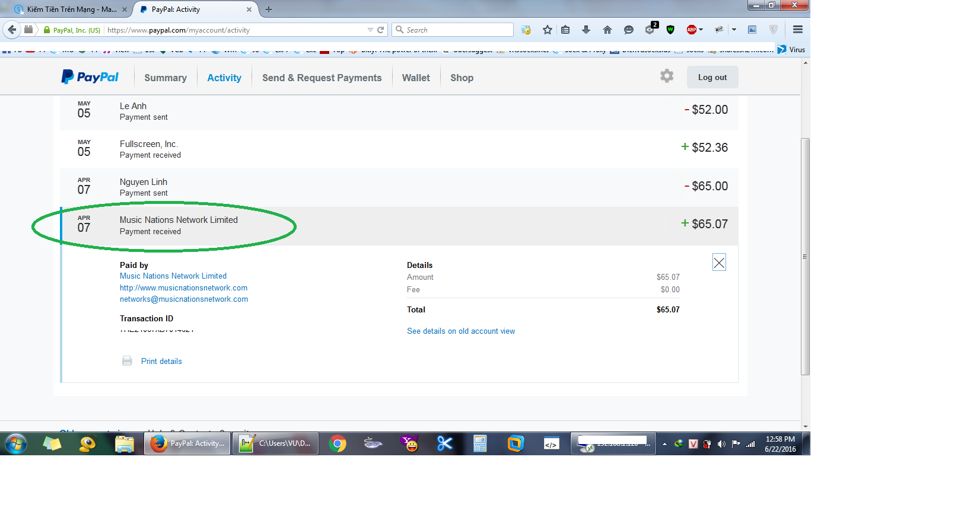This screenshot has width=980, height=511.
Task: Open Music Nations Network Limited payer link
Action: coord(173,276)
